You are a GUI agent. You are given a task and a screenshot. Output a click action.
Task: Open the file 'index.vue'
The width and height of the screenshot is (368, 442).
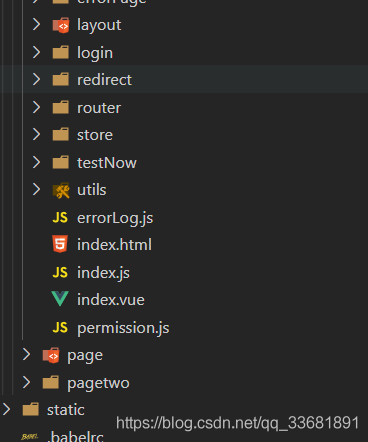click(x=111, y=300)
